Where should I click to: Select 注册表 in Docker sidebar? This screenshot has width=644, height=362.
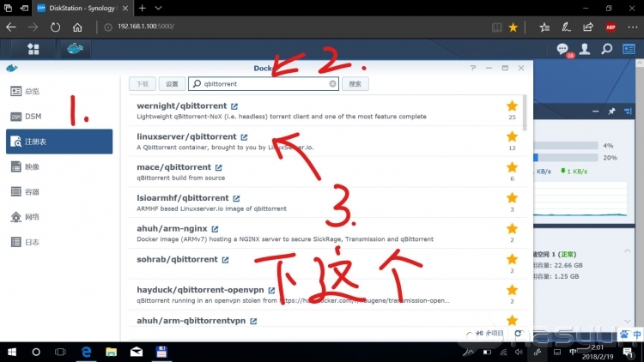click(x=59, y=142)
